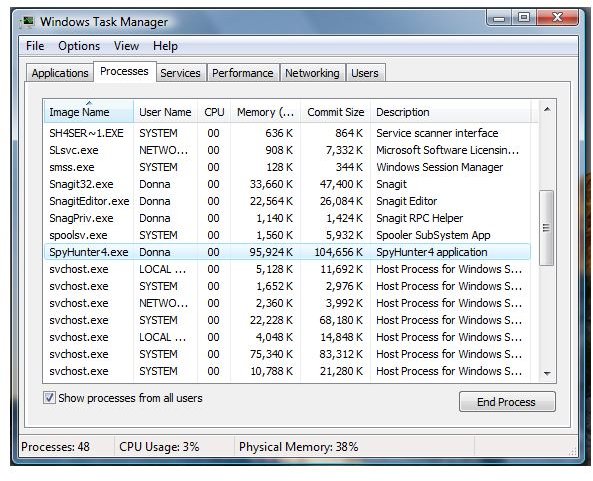Click the scrollbar up arrow
The image size is (593, 481).
(547, 110)
